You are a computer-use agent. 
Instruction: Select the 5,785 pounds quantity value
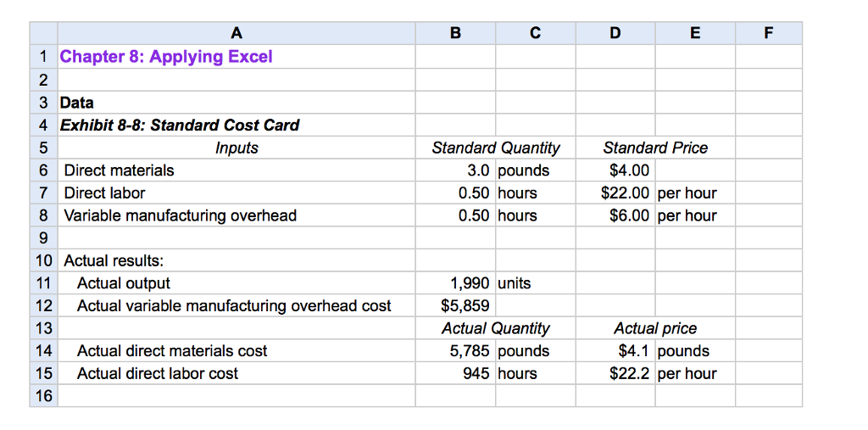[455, 351]
